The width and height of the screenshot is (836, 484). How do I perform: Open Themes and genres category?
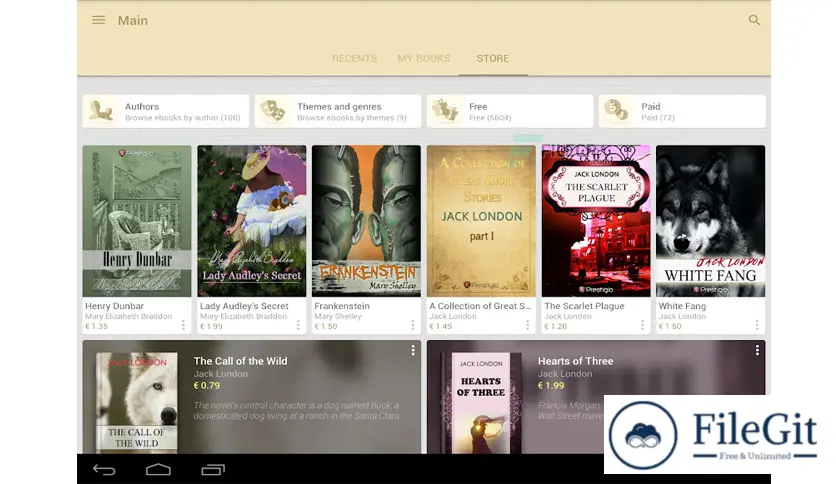coord(338,111)
